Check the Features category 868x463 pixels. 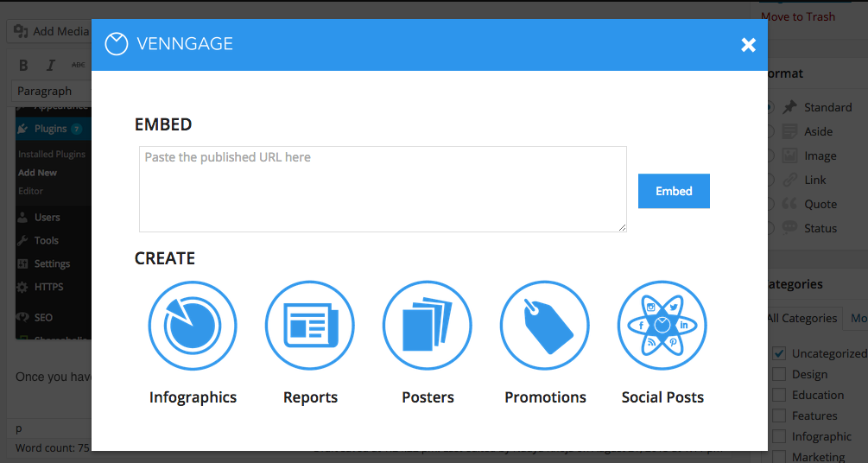click(779, 415)
